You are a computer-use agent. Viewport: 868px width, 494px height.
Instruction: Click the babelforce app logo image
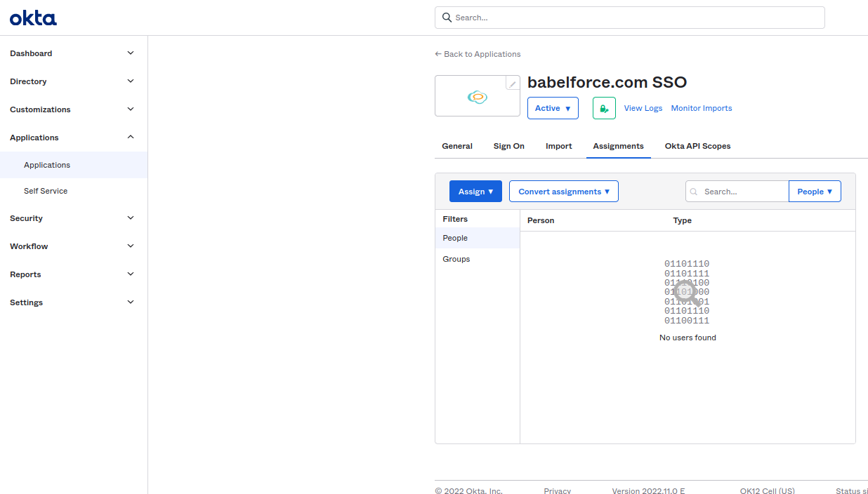coord(478,97)
